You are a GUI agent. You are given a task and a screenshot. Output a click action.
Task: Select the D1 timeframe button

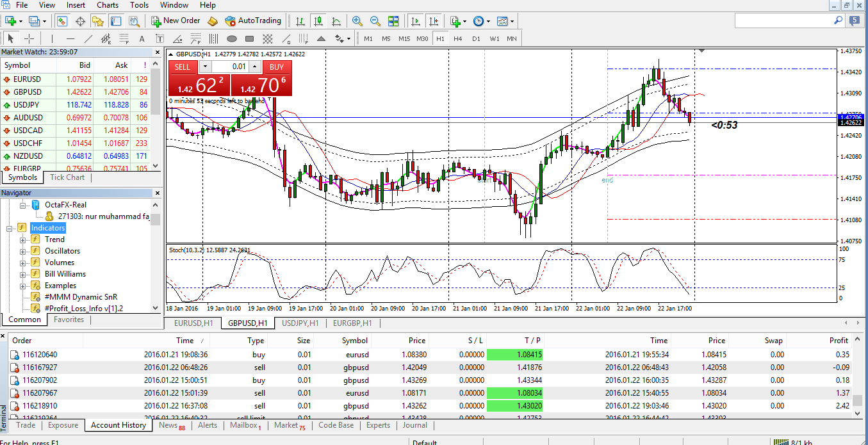(476, 38)
